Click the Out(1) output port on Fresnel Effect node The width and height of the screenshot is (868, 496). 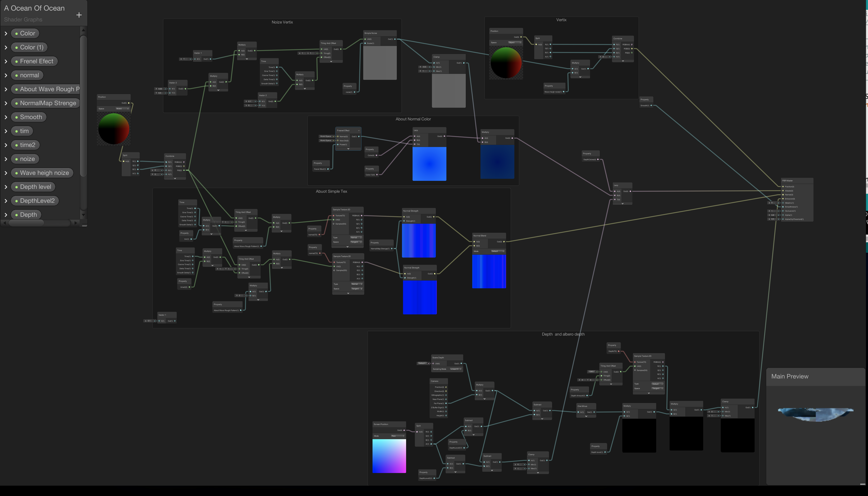(359, 137)
